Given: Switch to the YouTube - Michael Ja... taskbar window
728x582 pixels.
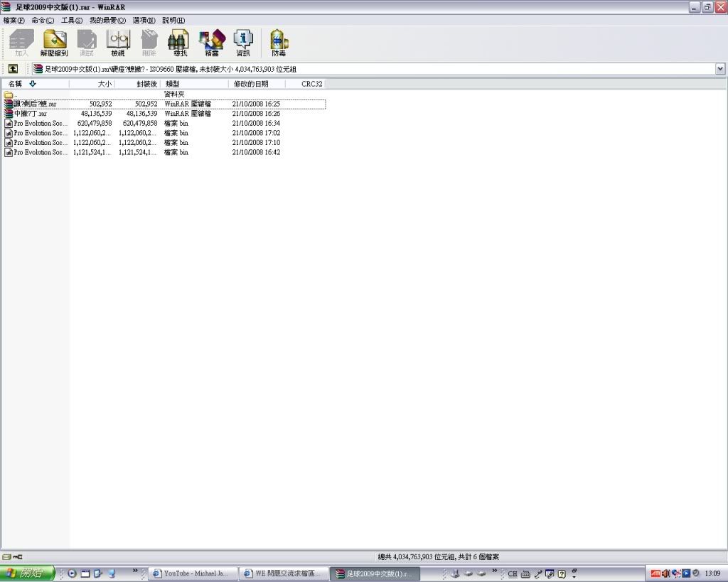Looking at the screenshot, I should coord(194,573).
